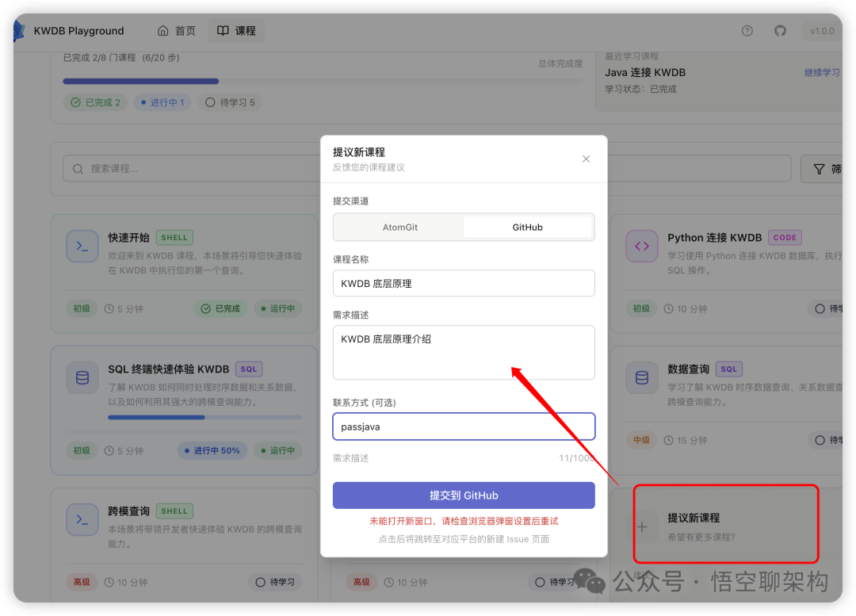Open the 继续学习 link for Java 连接 KWDB

(822, 71)
